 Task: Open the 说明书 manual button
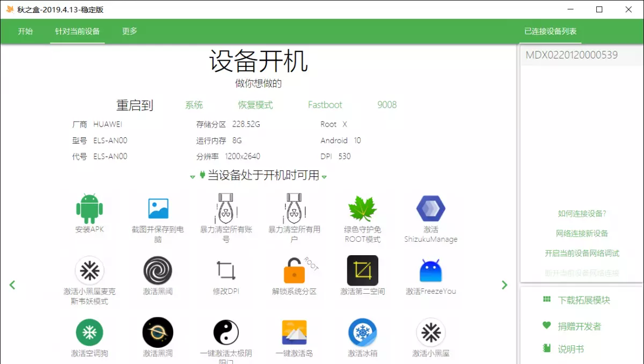tap(563, 349)
